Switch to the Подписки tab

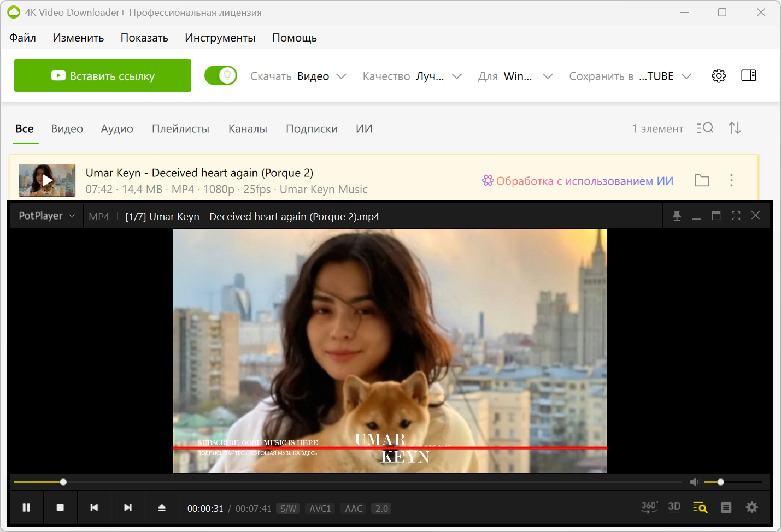point(312,129)
